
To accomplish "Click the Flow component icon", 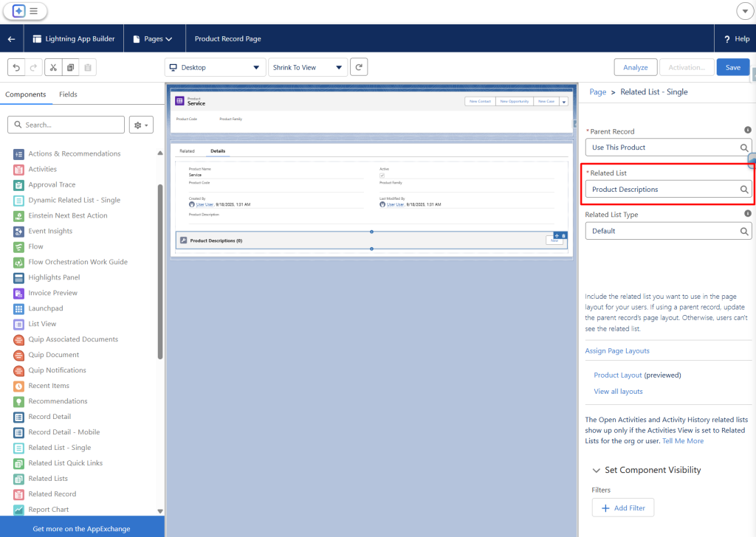I will coord(18,246).
